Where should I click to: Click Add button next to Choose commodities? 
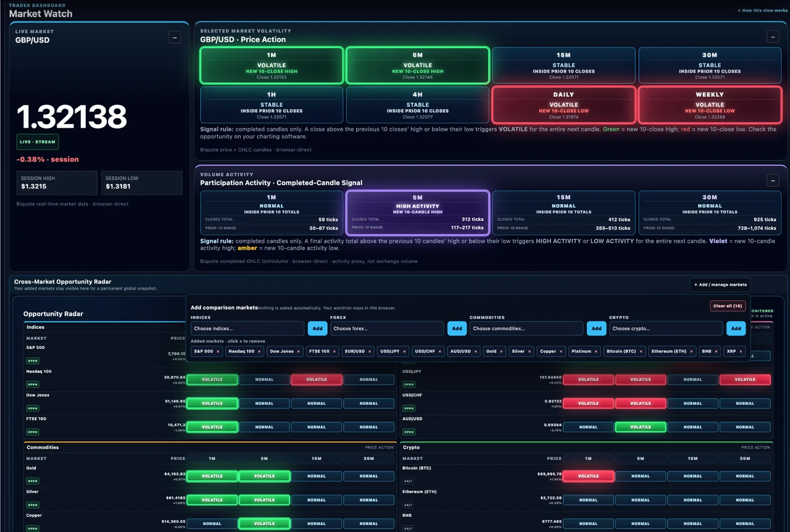[596, 328]
